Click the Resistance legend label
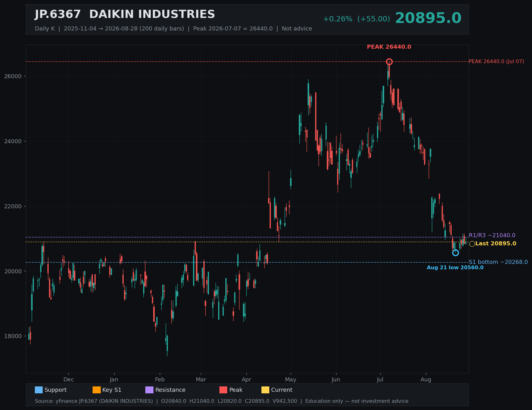The width and height of the screenshot is (532, 410). pos(170,390)
